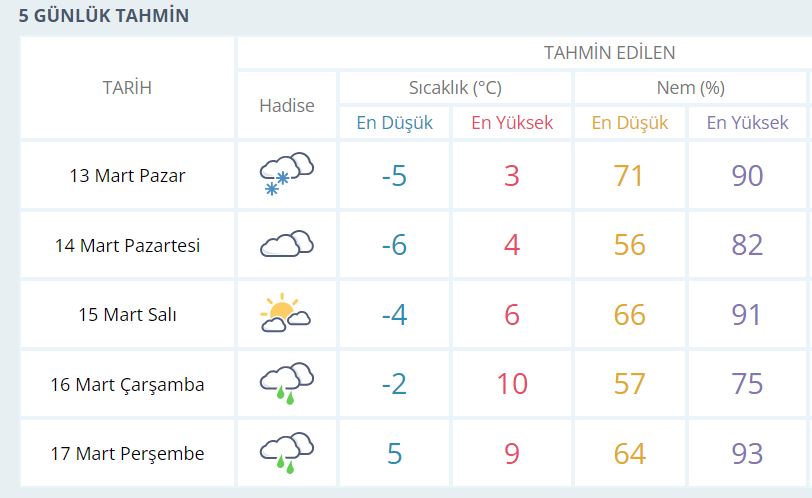Click the partly sunny icon for 15 Mart
The width and height of the screenshot is (812, 498).
click(x=286, y=313)
